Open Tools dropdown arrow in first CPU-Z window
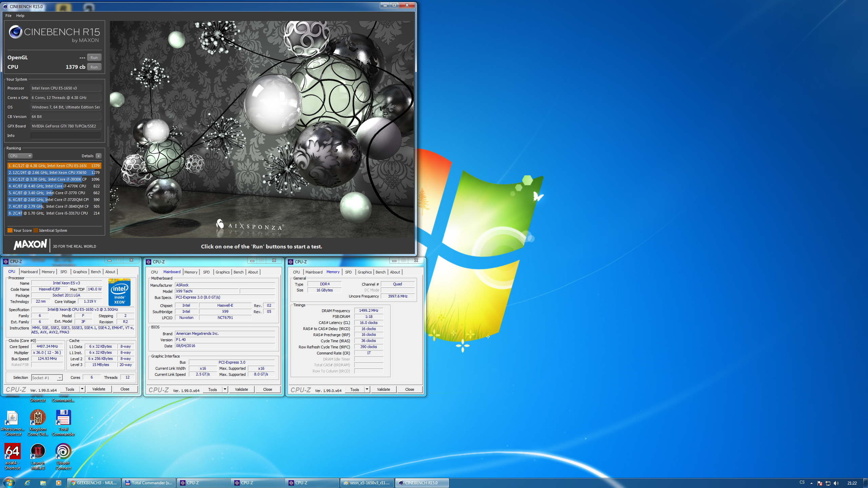The width and height of the screenshot is (868, 488). click(82, 389)
